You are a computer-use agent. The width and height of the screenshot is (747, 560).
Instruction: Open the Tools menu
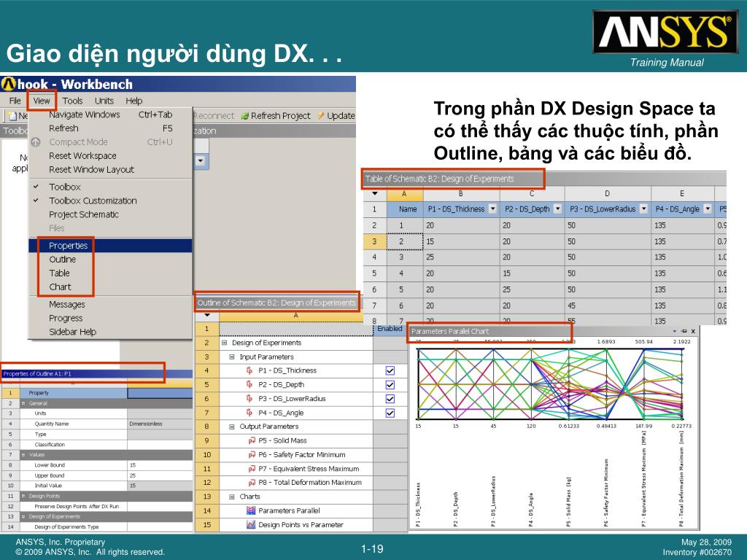pyautogui.click(x=72, y=101)
